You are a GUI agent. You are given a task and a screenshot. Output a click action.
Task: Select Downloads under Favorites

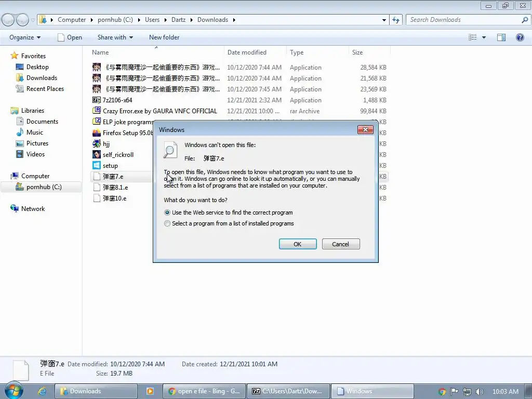(42, 78)
